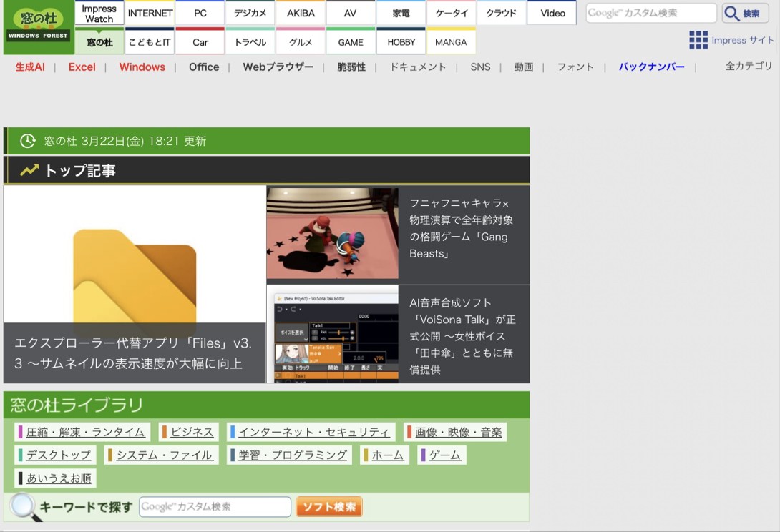Open the こどもとIT tab

150,41
